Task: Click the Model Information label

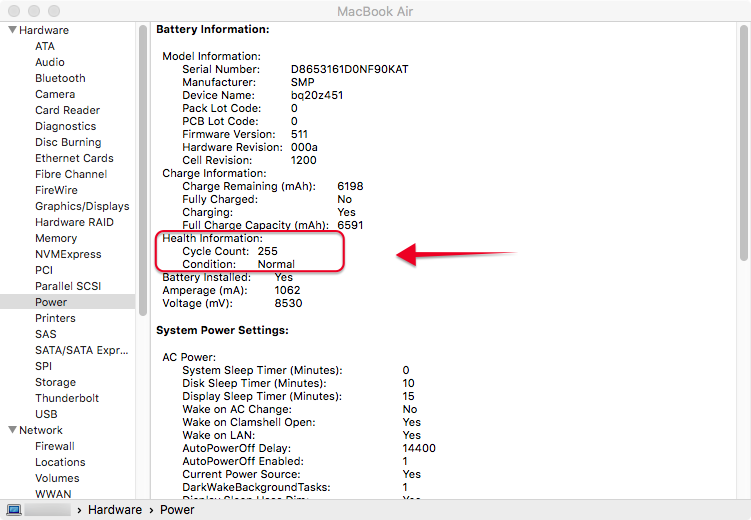Action: pyautogui.click(x=211, y=57)
